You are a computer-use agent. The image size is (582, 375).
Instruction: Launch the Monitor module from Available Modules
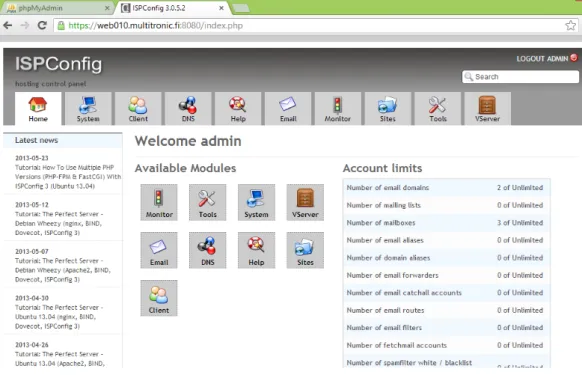pyautogui.click(x=159, y=202)
